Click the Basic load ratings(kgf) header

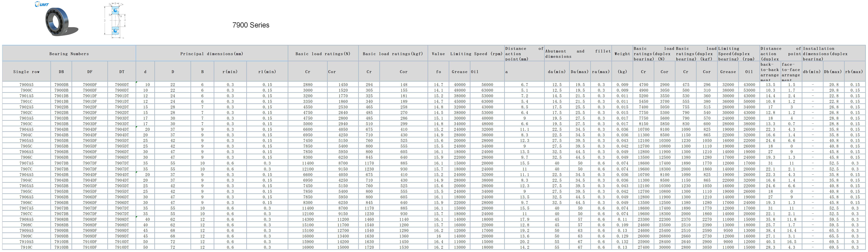coord(393,54)
